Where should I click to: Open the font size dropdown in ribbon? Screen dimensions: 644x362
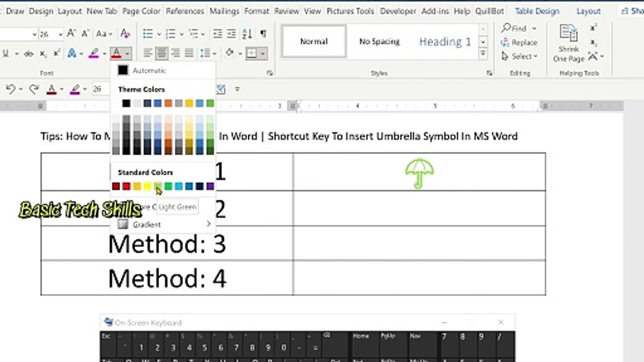coord(60,34)
